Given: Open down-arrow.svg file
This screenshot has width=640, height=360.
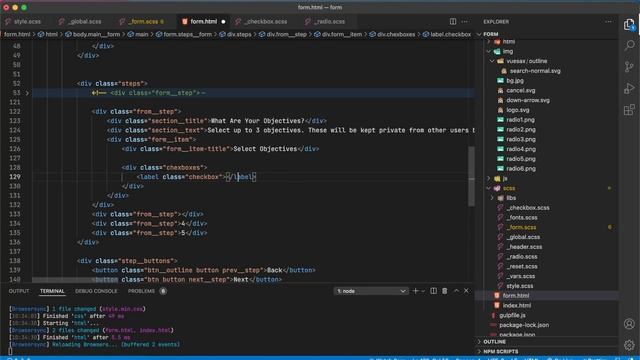Looking at the screenshot, I should pos(528,100).
